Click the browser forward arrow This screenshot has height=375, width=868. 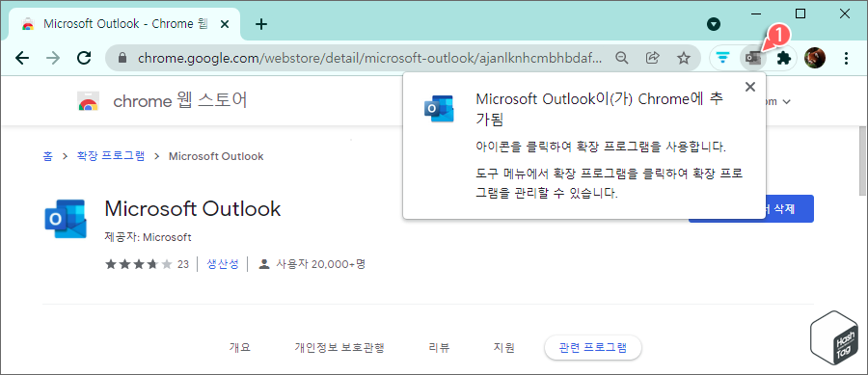click(x=53, y=58)
